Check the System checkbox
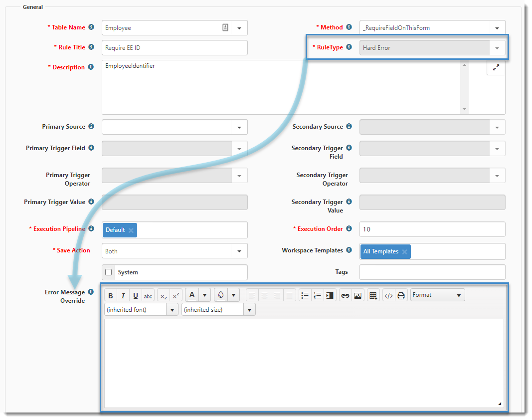 (x=109, y=272)
